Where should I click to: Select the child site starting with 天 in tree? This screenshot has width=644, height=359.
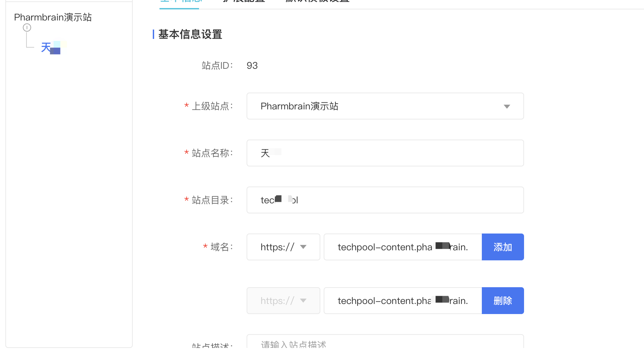coord(54,48)
